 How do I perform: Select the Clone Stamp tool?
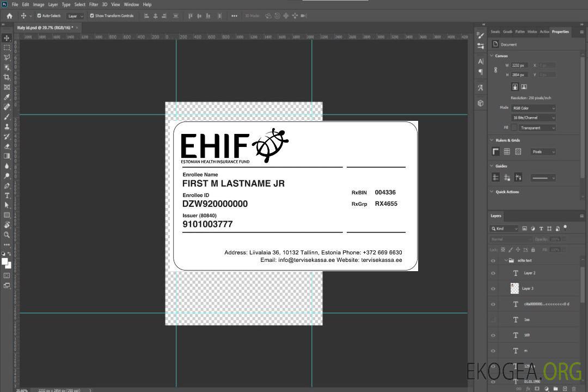pos(7,127)
